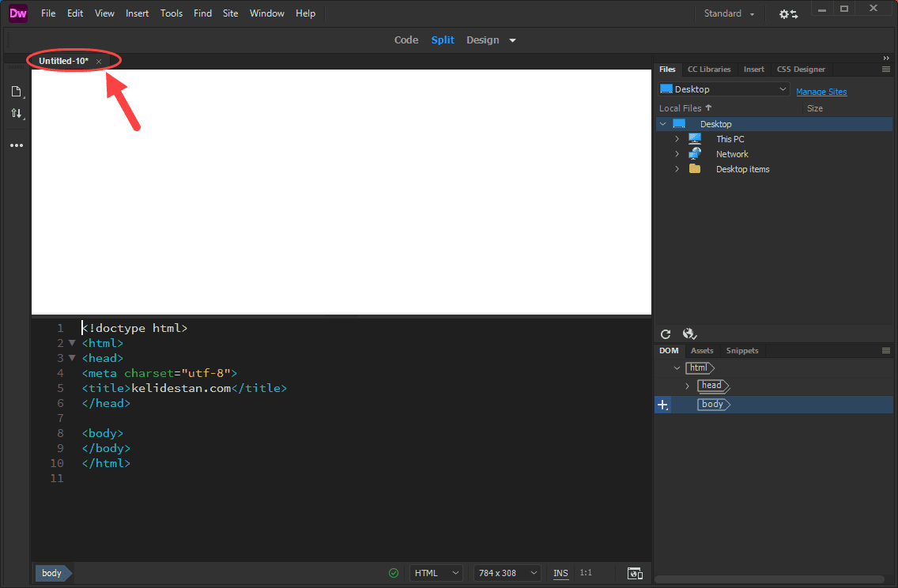Click the Dreamweaver Dw logo icon

[x=17, y=13]
